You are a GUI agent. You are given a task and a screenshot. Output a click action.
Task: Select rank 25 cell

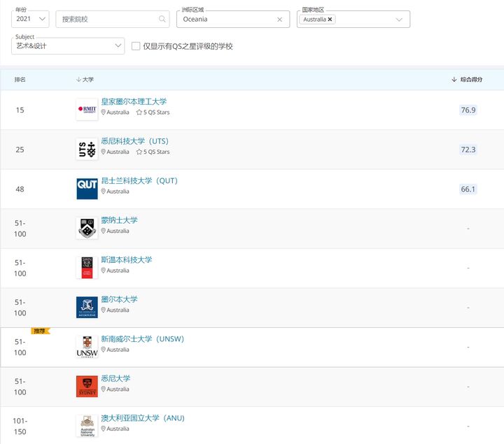click(20, 150)
